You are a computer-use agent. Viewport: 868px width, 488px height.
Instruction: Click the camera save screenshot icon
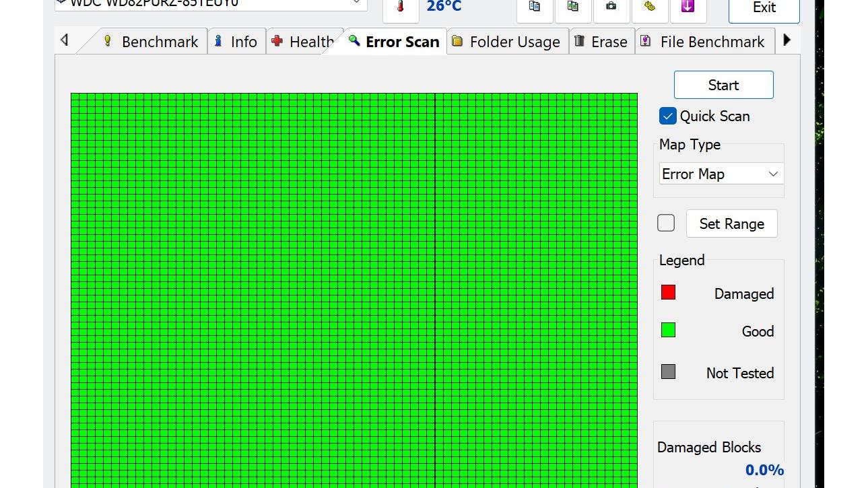(x=611, y=7)
